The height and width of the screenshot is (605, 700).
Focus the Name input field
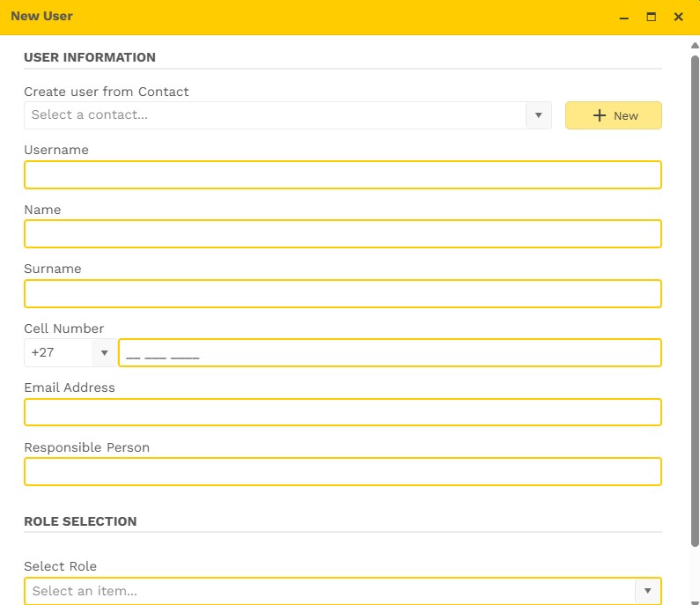pos(343,234)
